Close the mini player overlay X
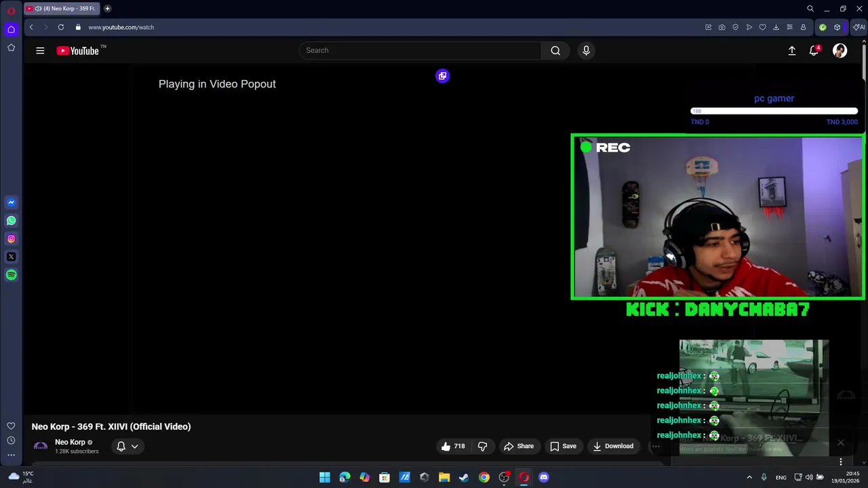868x488 pixels. (840, 443)
